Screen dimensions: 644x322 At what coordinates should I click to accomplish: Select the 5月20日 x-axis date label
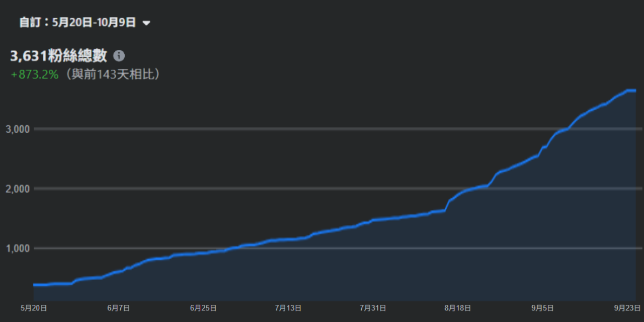pos(34,308)
